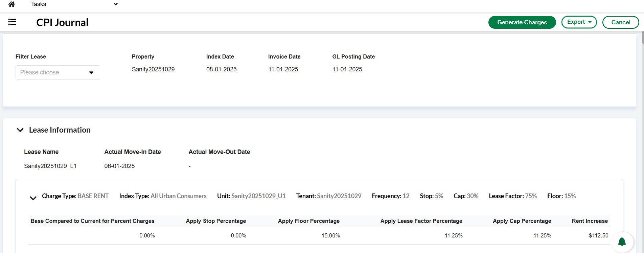The image size is (644, 253).
Task: Collapse the Lease Information section
Action: click(x=20, y=130)
